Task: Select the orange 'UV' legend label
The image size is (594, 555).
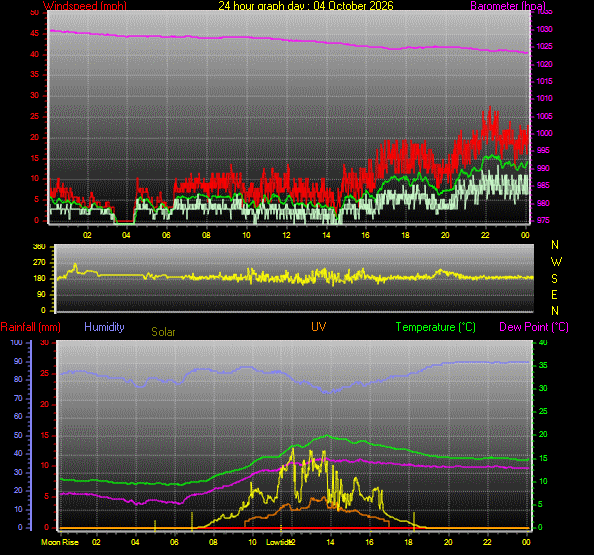Action: click(x=319, y=327)
